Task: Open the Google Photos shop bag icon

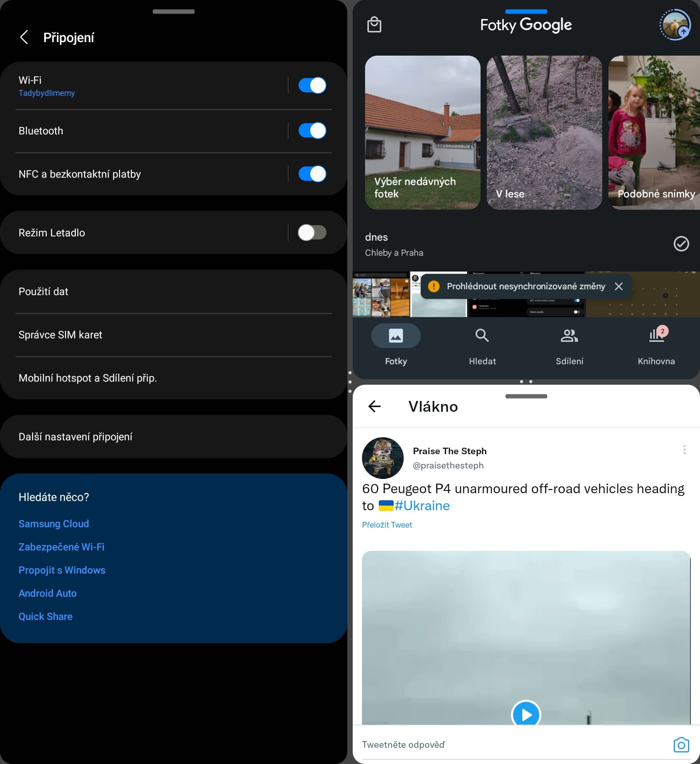Action: coord(374,25)
